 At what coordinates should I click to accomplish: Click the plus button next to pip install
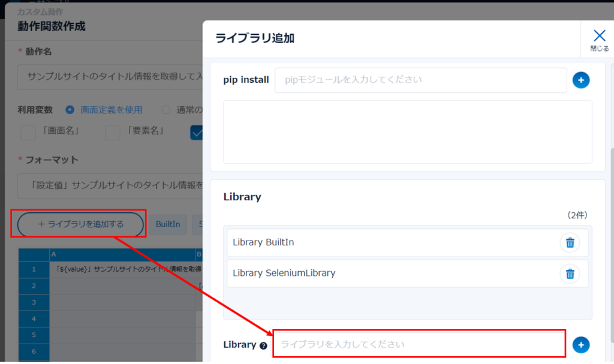point(581,80)
